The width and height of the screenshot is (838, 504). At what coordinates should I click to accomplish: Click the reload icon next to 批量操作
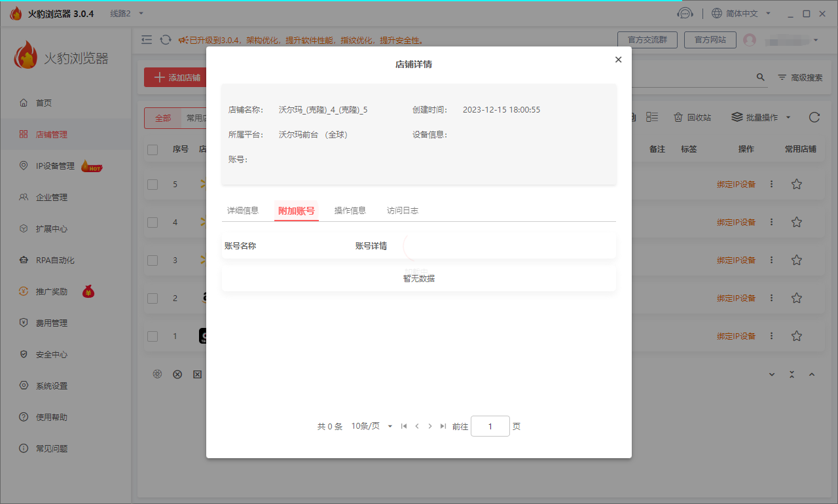coord(814,117)
